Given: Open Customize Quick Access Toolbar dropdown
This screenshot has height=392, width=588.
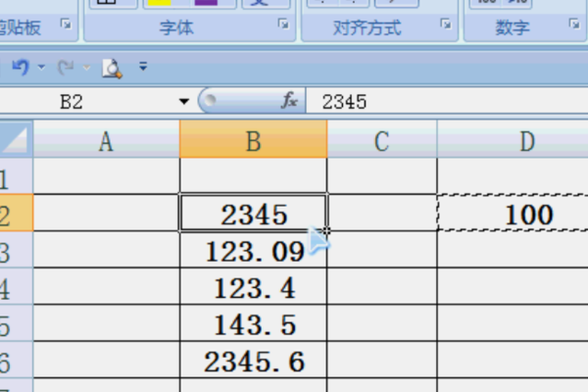Looking at the screenshot, I should [143, 67].
